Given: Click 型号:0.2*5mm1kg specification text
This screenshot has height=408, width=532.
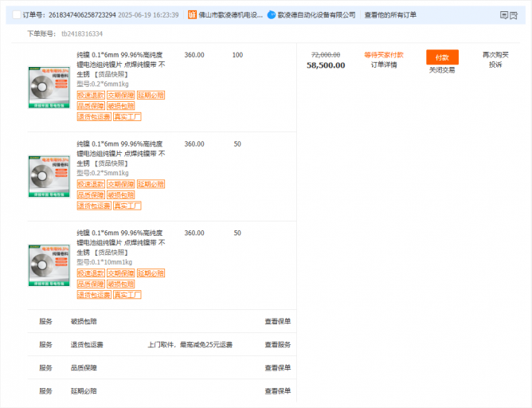Looking at the screenshot, I should tap(103, 173).
